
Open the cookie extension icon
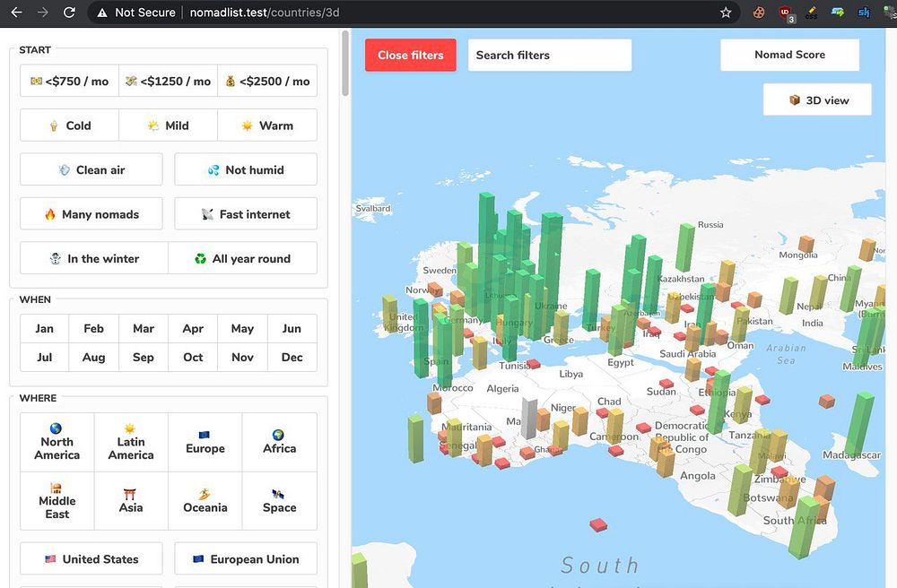(759, 12)
